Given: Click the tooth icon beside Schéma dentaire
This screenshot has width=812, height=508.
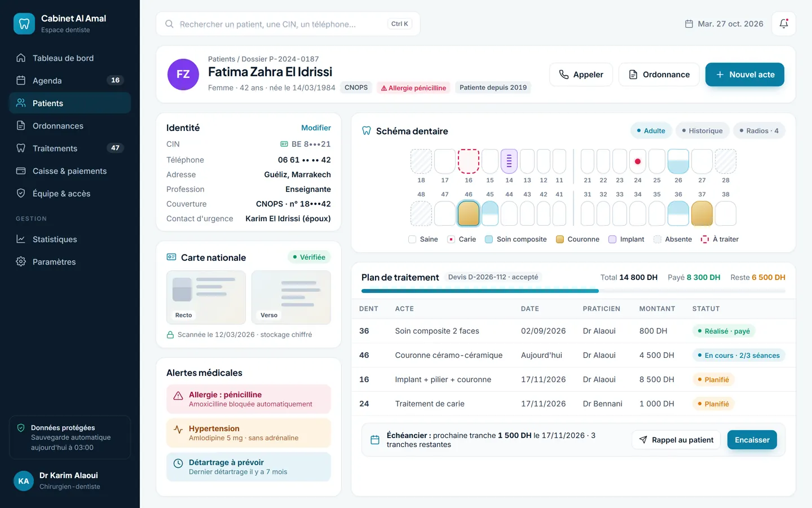Looking at the screenshot, I should (x=367, y=131).
